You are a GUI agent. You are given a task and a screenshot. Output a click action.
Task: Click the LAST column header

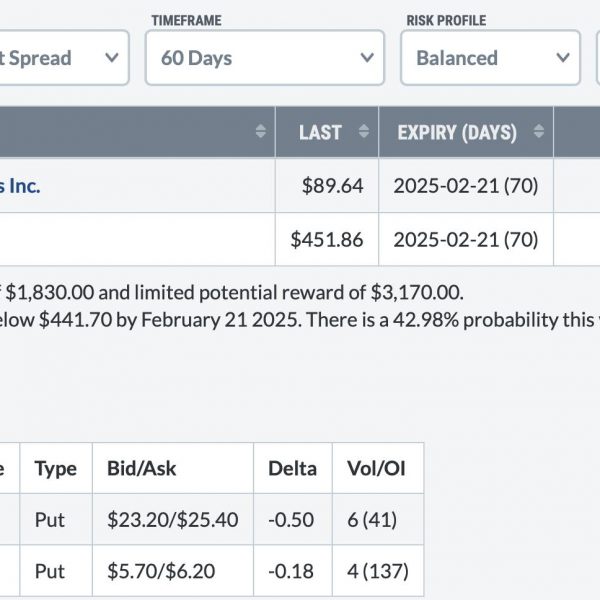[327, 132]
